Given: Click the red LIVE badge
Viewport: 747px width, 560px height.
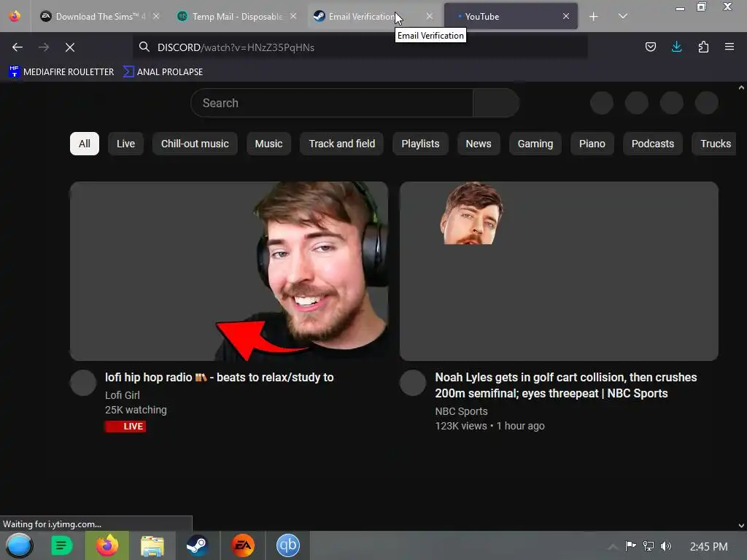Looking at the screenshot, I should click(125, 426).
